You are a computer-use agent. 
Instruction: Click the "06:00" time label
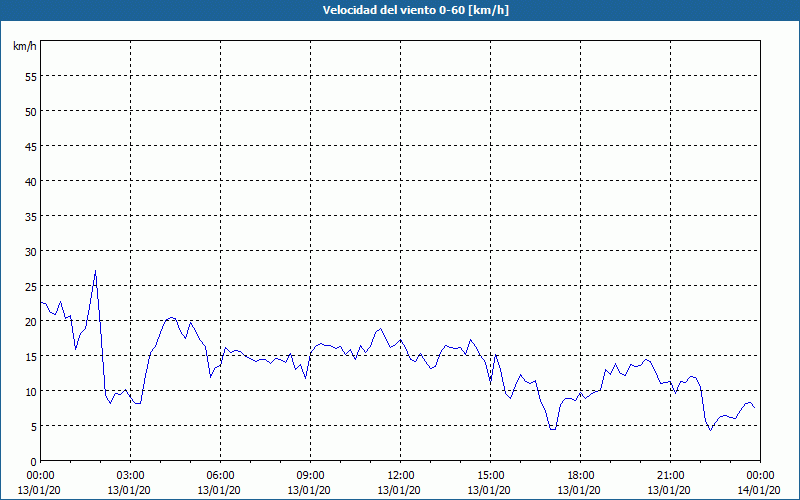pos(220,476)
